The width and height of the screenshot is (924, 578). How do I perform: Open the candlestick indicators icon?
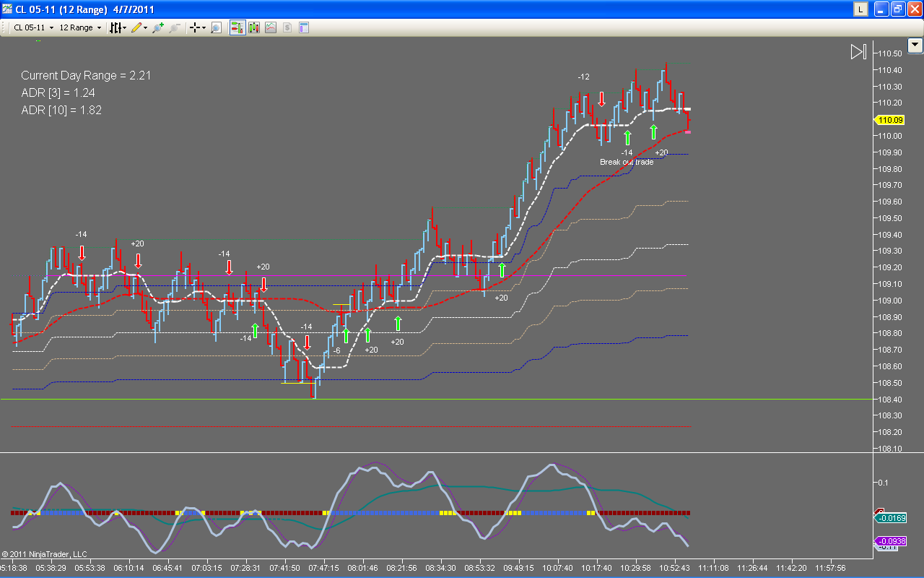coord(254,27)
